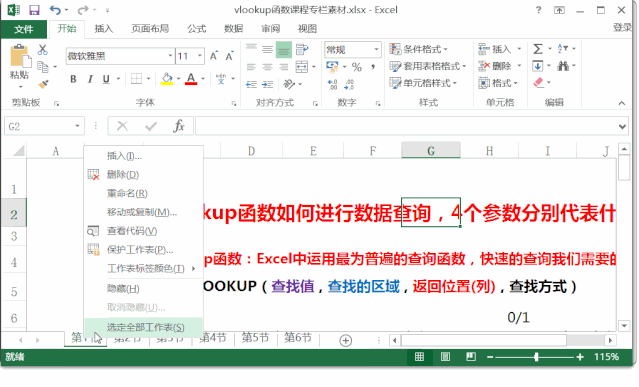Switch to Page Layout tab
639x387 pixels.
tap(150, 29)
